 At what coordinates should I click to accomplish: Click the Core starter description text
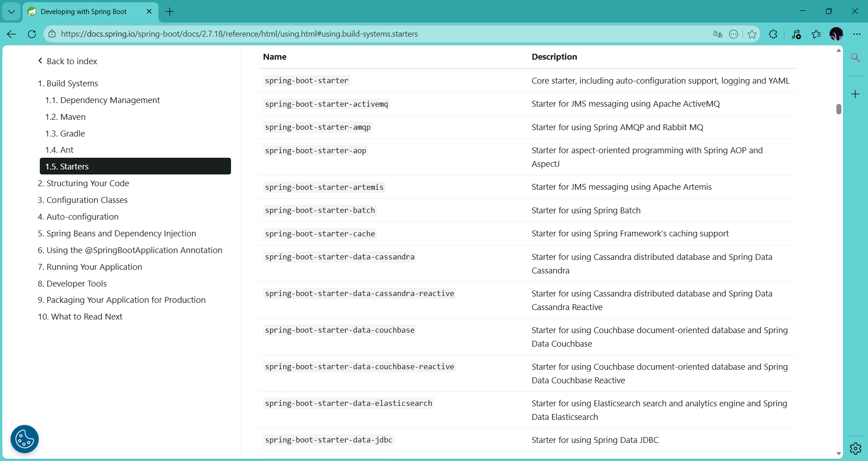pos(660,80)
